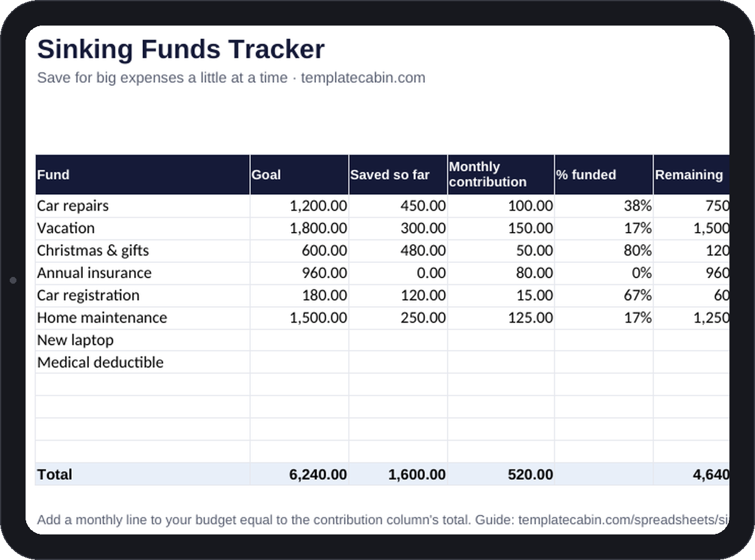755x560 pixels.
Task: Select the Fund column header
Action: (143, 175)
